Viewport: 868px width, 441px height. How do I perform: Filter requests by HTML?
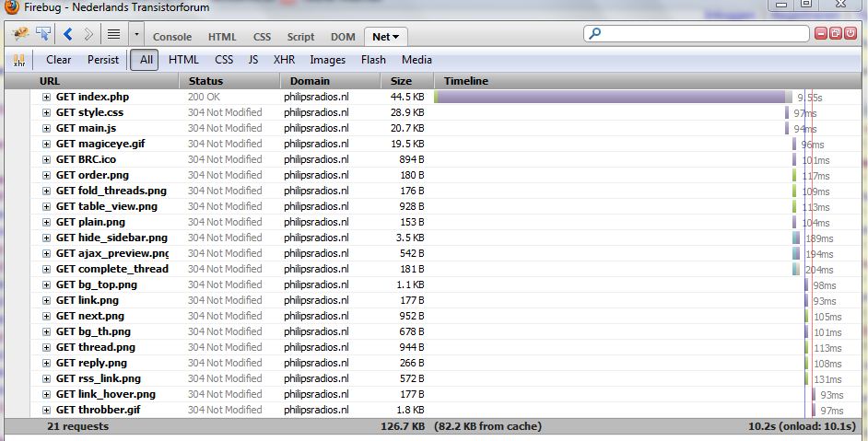pyautogui.click(x=183, y=60)
